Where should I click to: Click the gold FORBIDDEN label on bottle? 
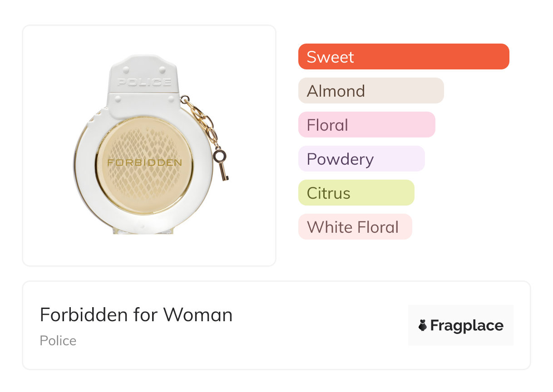(x=144, y=162)
